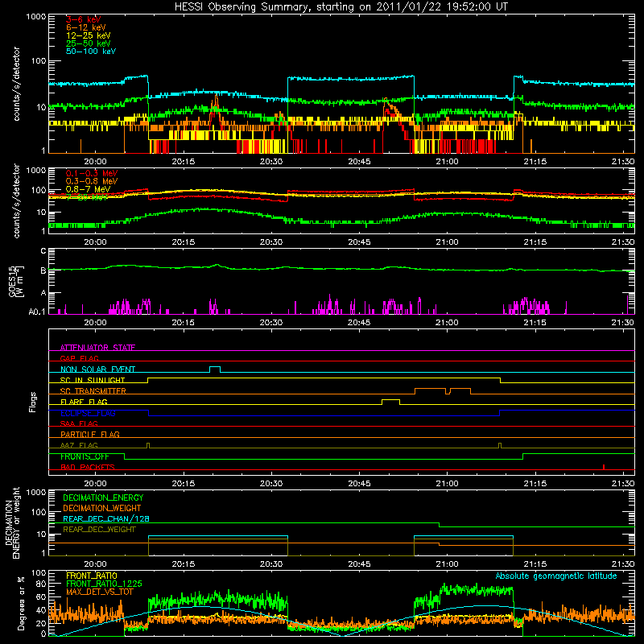
Task: Select the DECIMATION_ENERGY legend label
Action: (x=103, y=497)
